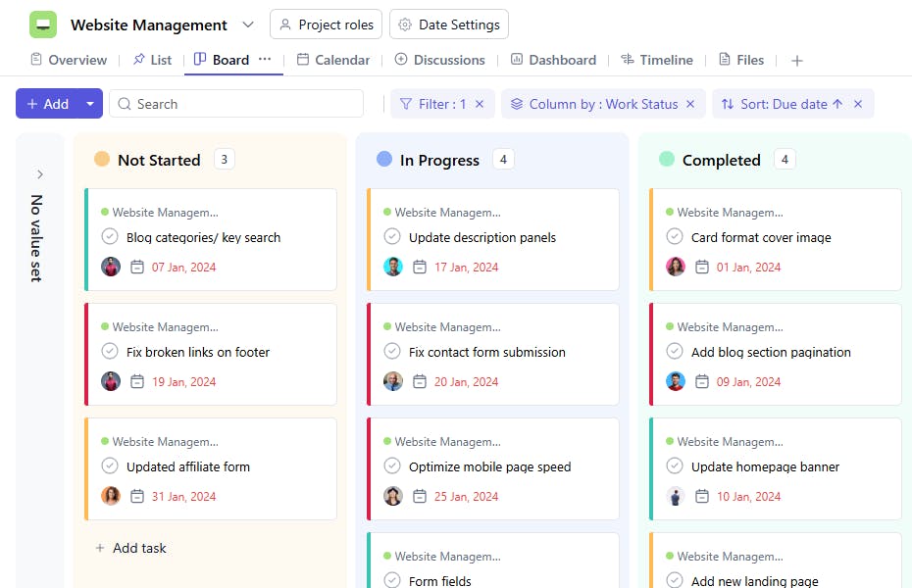Click assignee avatar on Updated affiliate form card
This screenshot has width=912, height=588.
pyautogui.click(x=111, y=496)
